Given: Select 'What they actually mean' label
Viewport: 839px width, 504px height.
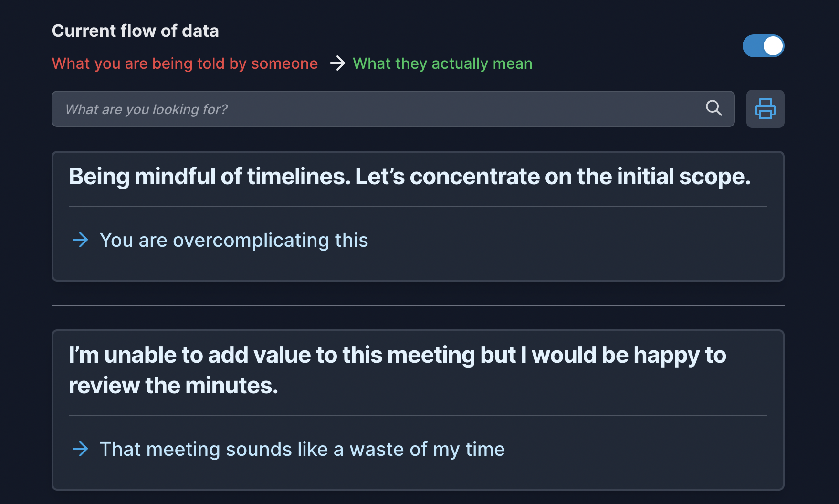Looking at the screenshot, I should [442, 63].
